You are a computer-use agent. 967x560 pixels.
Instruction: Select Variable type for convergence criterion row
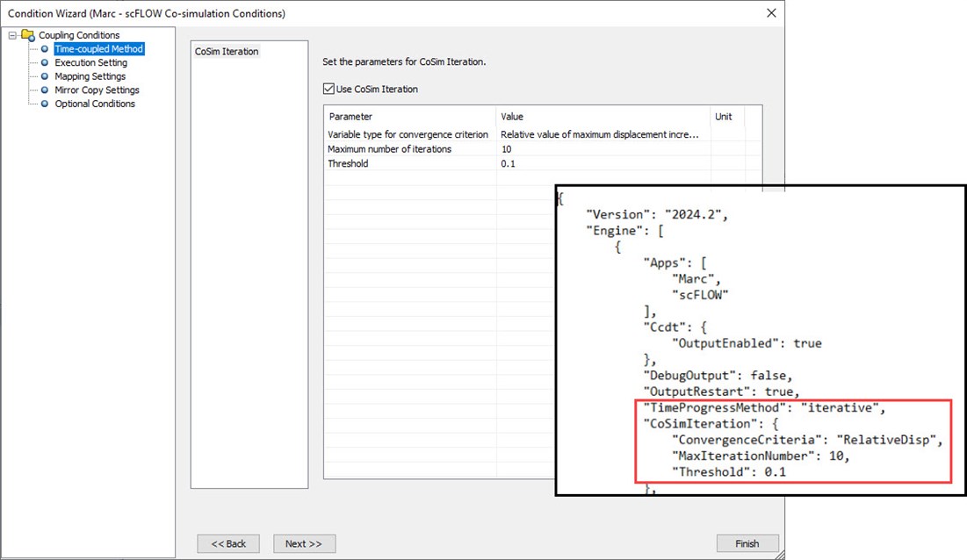(543, 134)
